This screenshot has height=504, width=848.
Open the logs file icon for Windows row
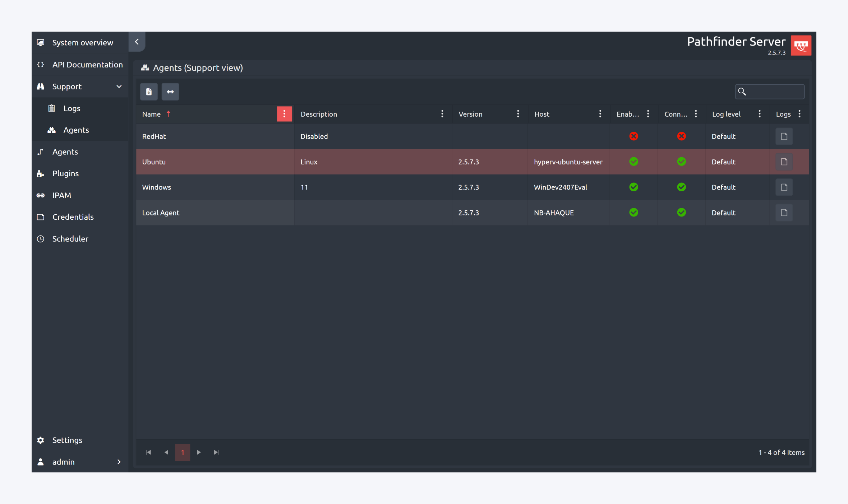[x=784, y=187]
